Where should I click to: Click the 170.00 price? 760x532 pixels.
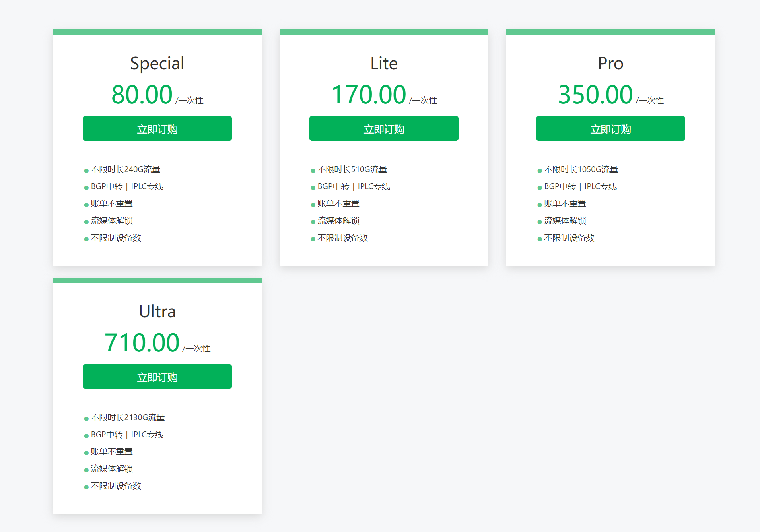tap(369, 95)
